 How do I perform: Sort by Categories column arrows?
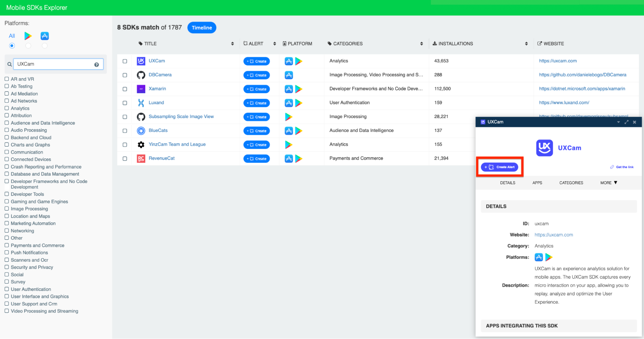click(x=421, y=44)
